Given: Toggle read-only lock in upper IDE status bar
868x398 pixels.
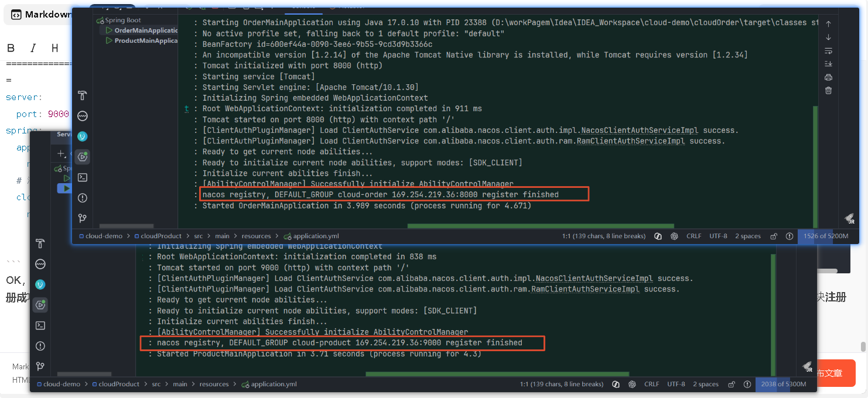Looking at the screenshot, I should pos(774,236).
